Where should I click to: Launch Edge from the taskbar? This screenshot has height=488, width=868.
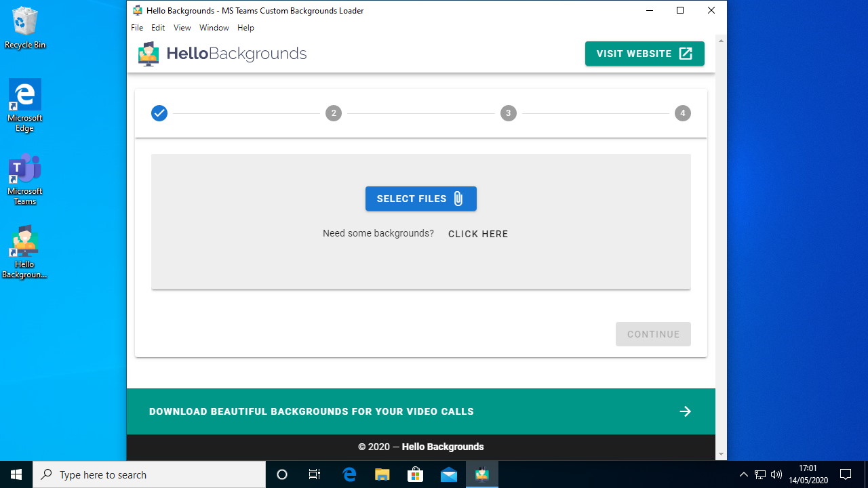pyautogui.click(x=349, y=474)
